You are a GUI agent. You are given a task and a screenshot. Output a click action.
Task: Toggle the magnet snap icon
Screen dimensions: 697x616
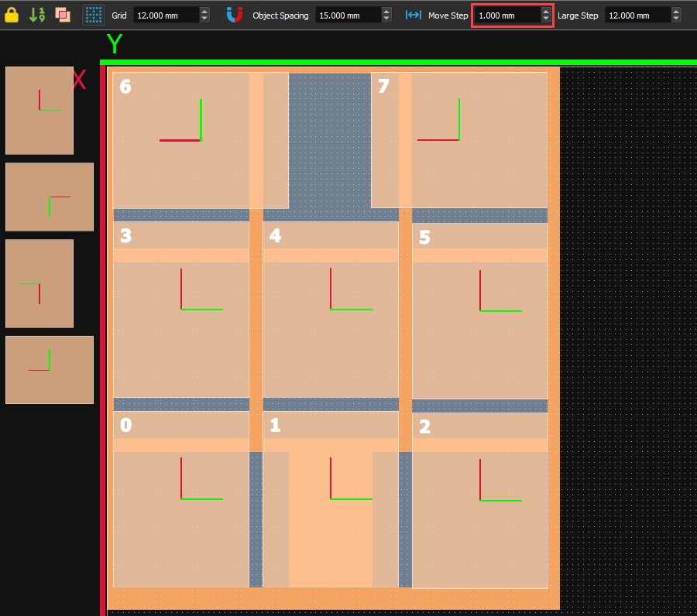(235, 15)
